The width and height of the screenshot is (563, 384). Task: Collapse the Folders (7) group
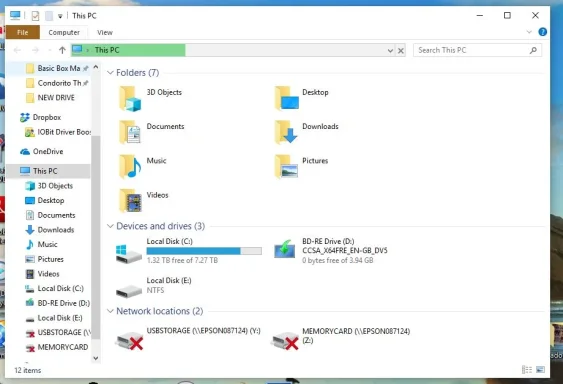(x=110, y=73)
